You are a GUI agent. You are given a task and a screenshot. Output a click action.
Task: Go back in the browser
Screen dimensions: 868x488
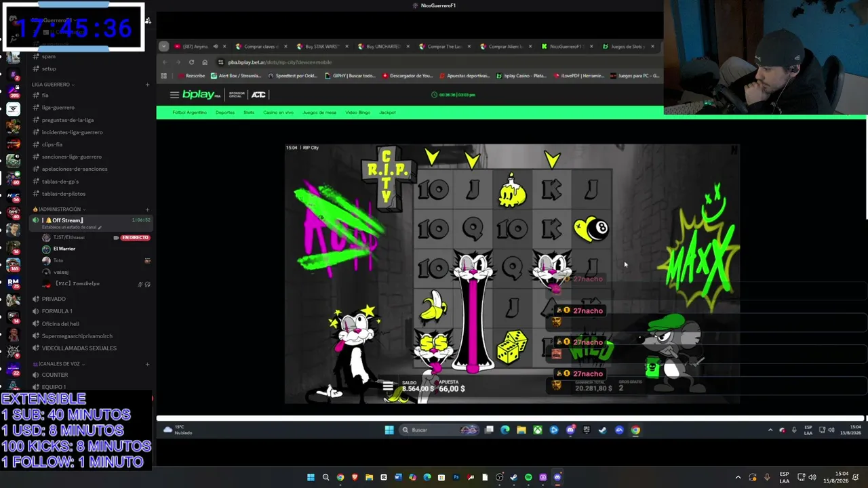(x=166, y=62)
